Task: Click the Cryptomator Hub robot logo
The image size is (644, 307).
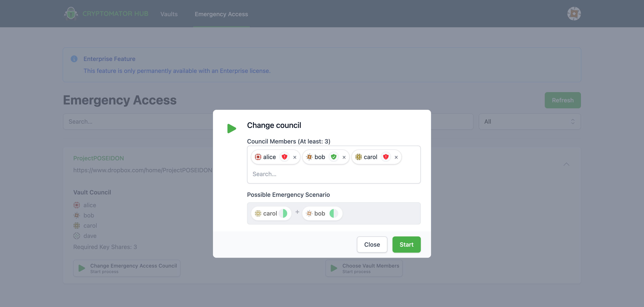Action: (71, 13)
